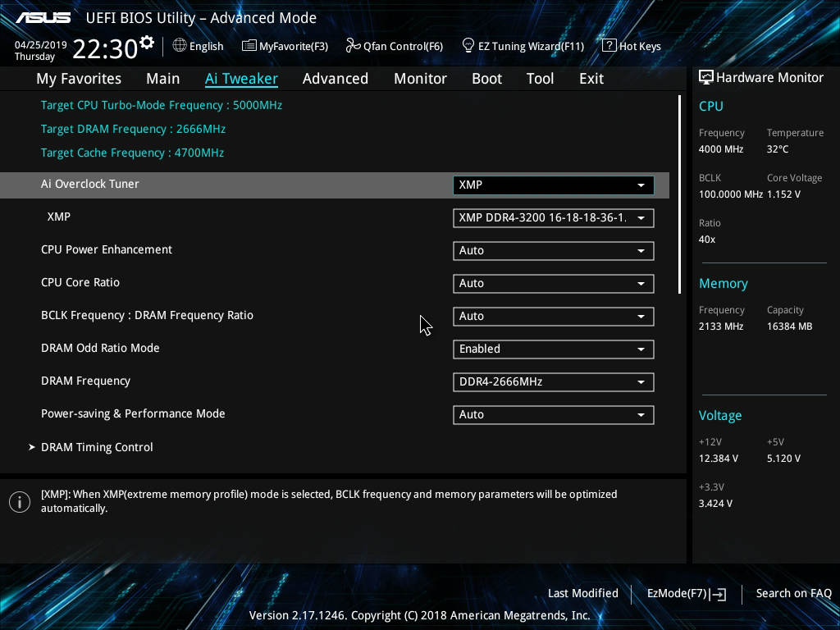Click the +12V reading 12.384 V
Viewport: 840px width, 630px height.
pos(719,459)
